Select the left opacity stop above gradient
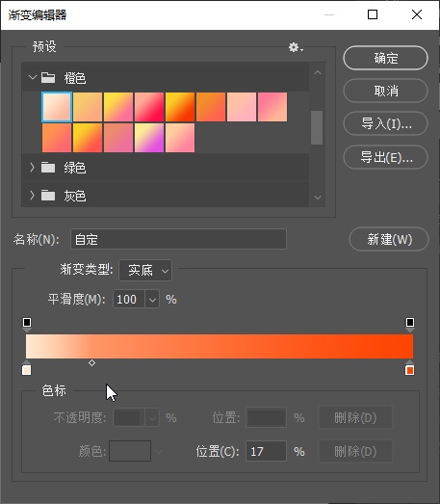This screenshot has width=440, height=504. [x=27, y=324]
